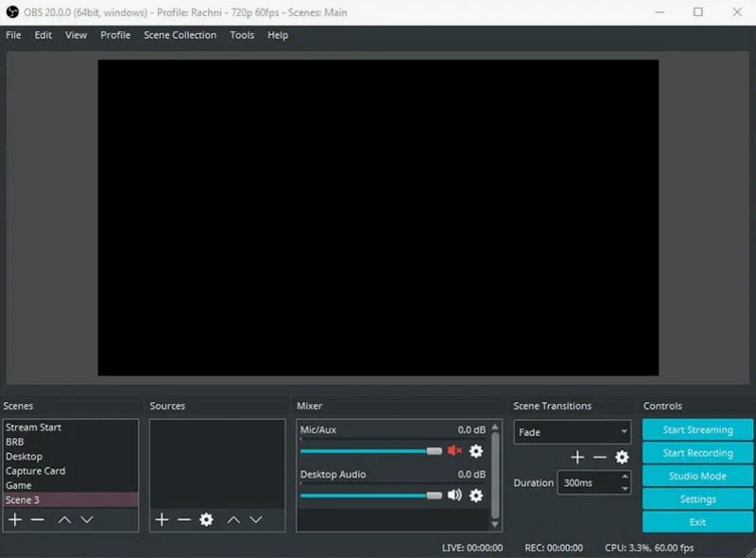Open the Tools menu

click(242, 35)
